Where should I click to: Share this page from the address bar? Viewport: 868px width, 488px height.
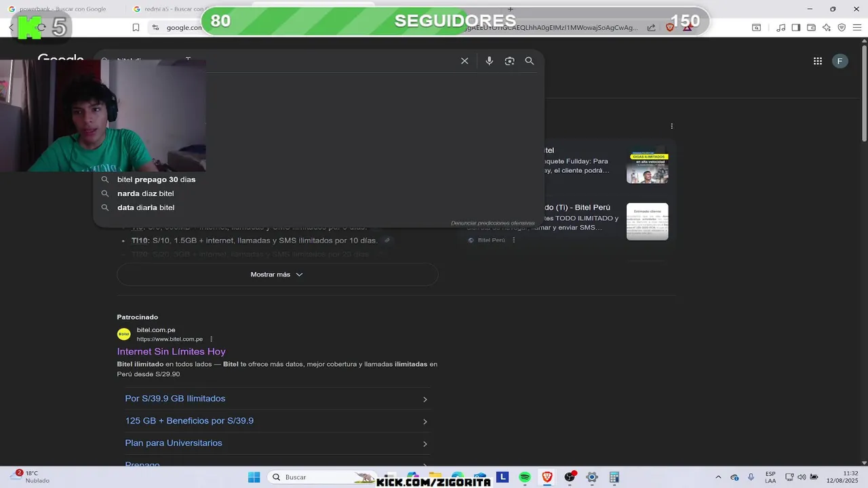[x=651, y=28]
